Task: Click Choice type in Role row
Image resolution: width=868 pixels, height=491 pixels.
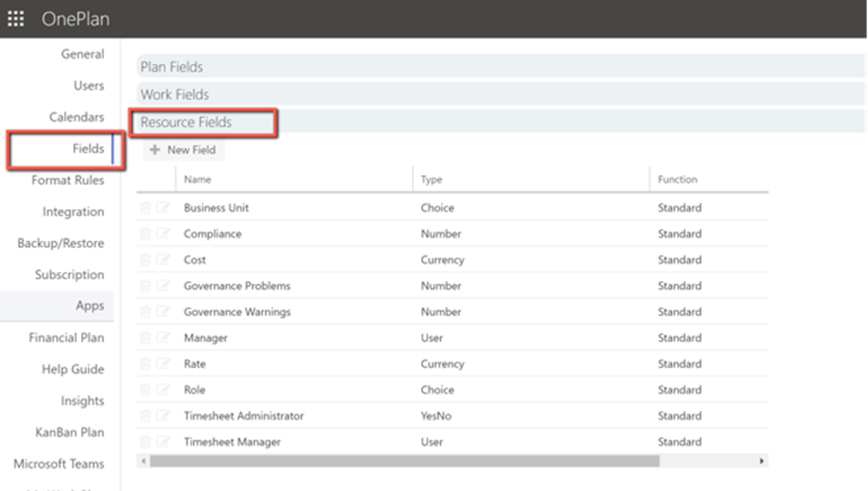Action: click(437, 390)
